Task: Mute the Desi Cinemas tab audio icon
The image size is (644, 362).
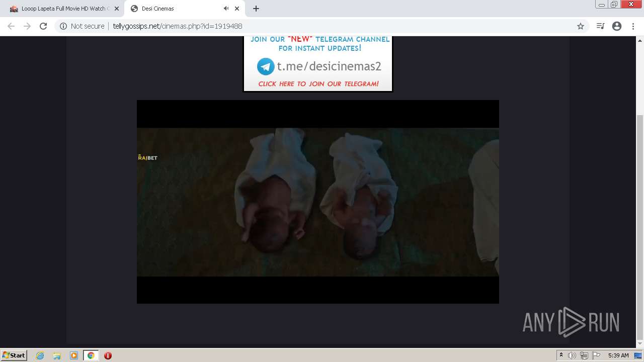Action: click(x=226, y=9)
